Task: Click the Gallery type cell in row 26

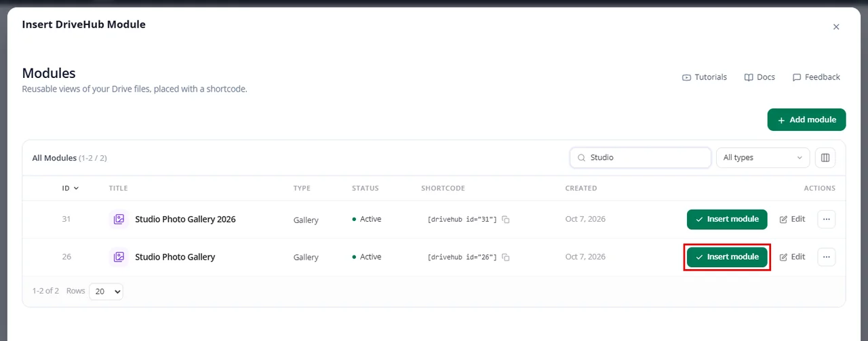Action: [x=306, y=258]
